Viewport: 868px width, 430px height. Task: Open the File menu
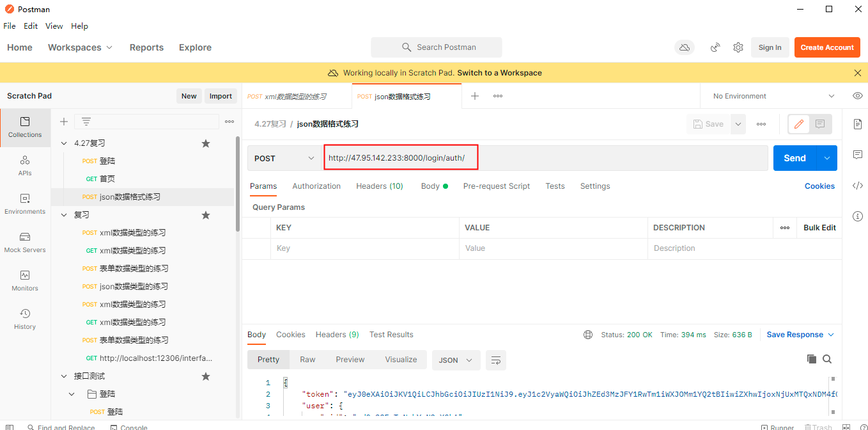10,26
